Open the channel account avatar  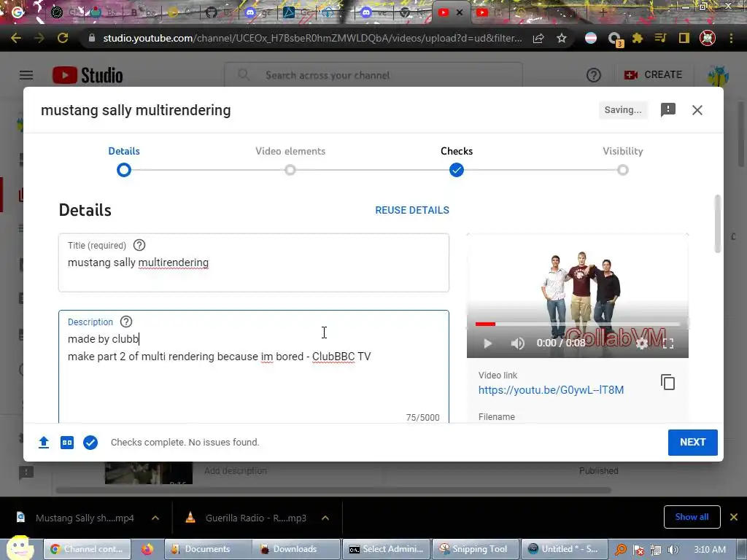pyautogui.click(x=718, y=75)
